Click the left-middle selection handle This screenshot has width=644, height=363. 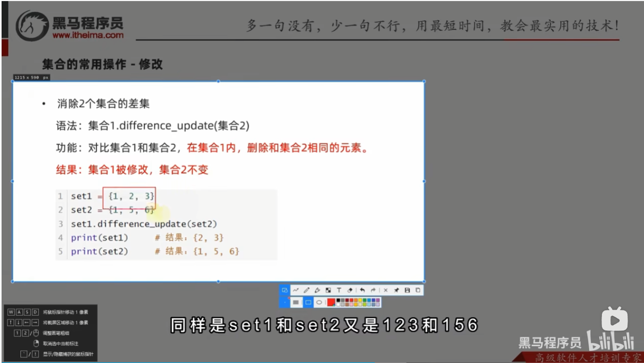pyautogui.click(x=13, y=181)
